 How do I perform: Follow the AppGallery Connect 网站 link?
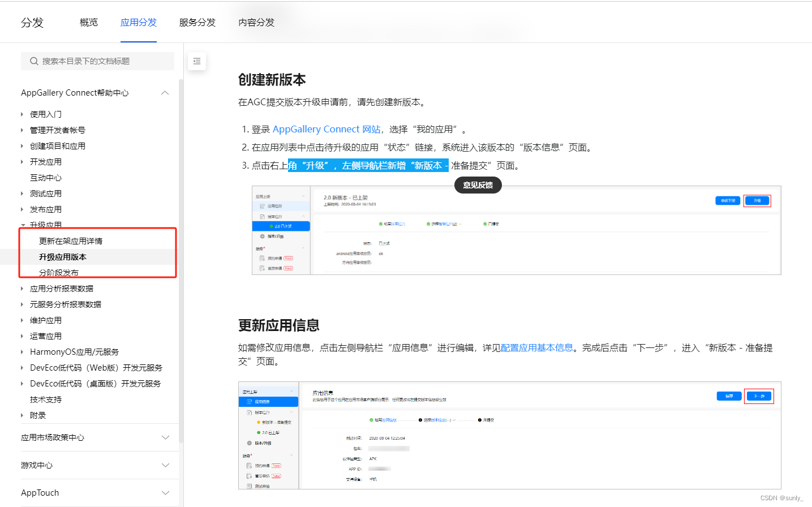click(x=326, y=130)
